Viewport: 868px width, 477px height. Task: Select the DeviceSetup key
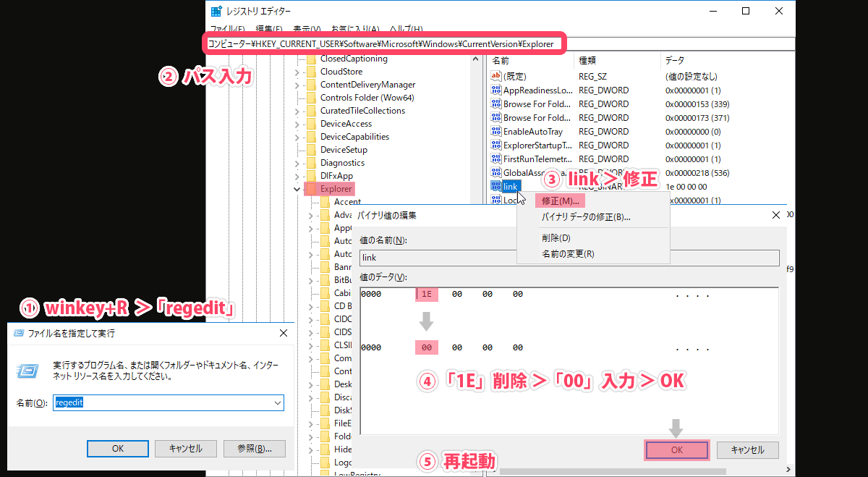pyautogui.click(x=344, y=150)
